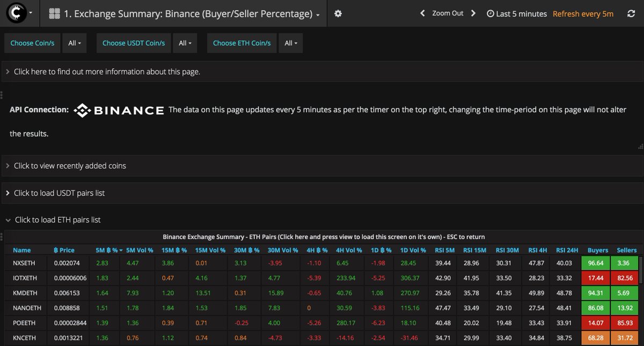Viewport: 644px width, 346px height.
Task: Open the Last 5 minutes time picker
Action: (517, 14)
